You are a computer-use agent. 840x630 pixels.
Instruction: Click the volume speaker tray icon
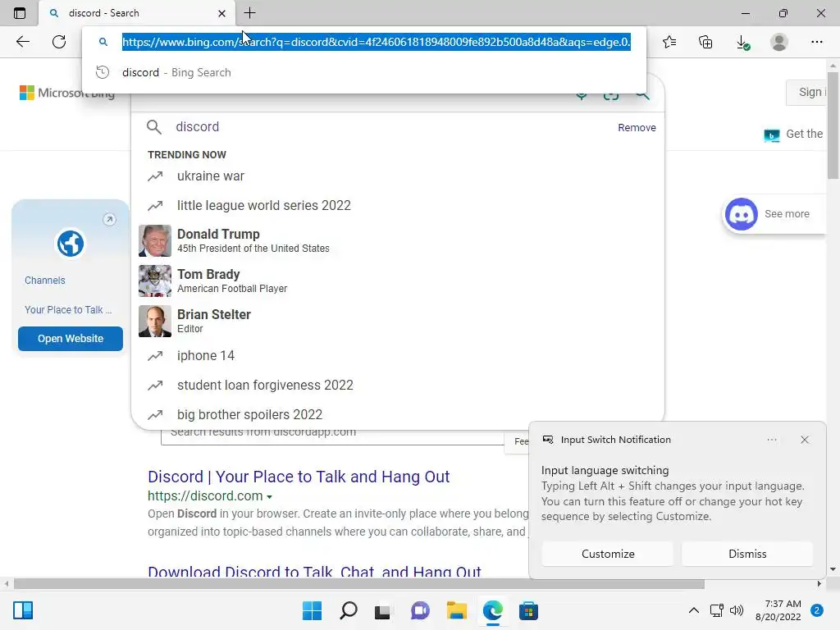[x=737, y=610]
